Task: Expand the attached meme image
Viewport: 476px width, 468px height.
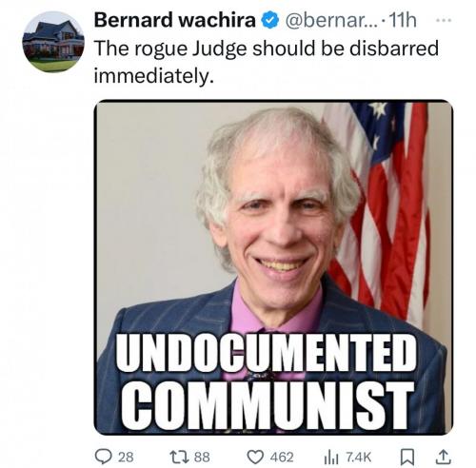Action: coord(273,267)
